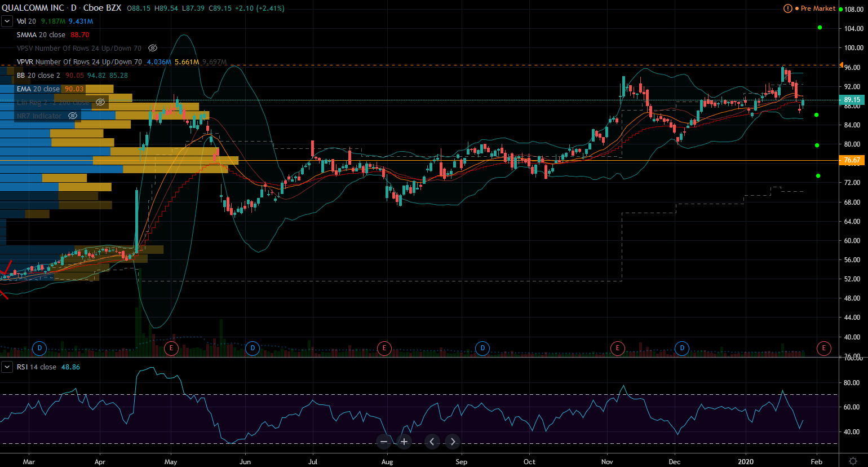Click the future earnings E marker in February
Screen dimensions: 868x467
click(823, 348)
